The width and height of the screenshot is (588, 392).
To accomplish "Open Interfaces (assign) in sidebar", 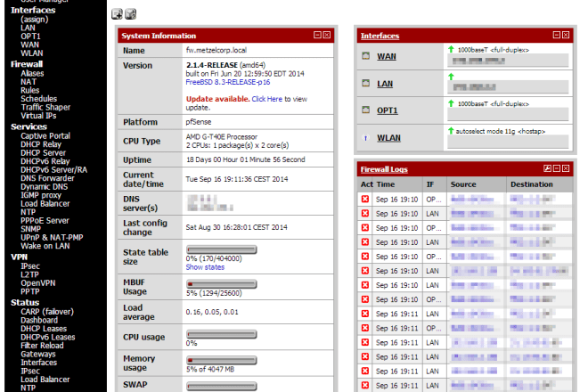I will 35,19.
